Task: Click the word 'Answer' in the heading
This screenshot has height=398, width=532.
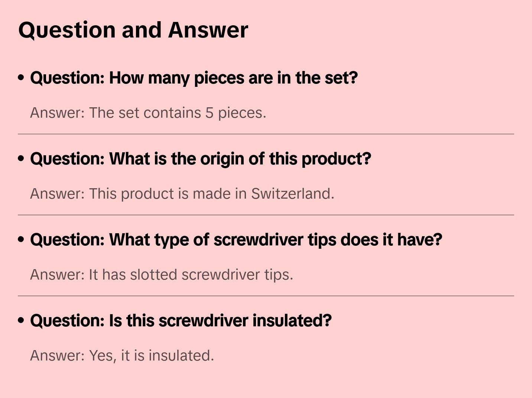Action: [x=208, y=30]
